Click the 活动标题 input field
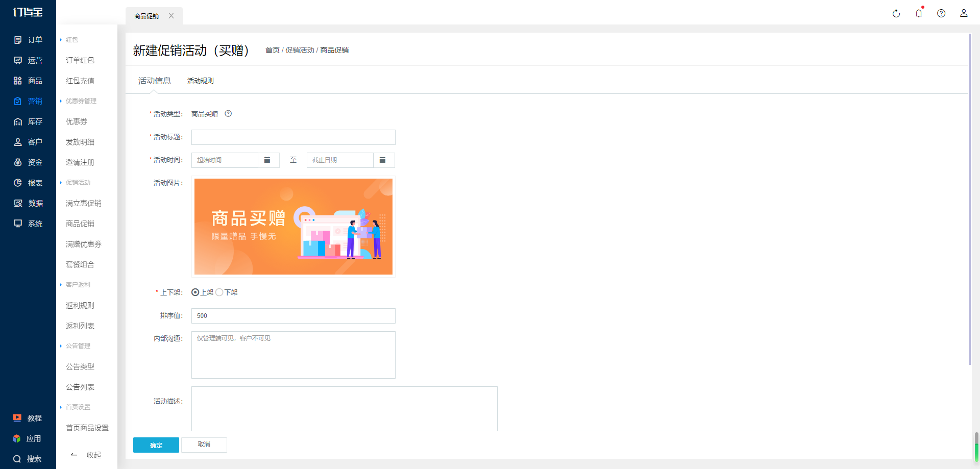Image resolution: width=980 pixels, height=469 pixels. 293,137
